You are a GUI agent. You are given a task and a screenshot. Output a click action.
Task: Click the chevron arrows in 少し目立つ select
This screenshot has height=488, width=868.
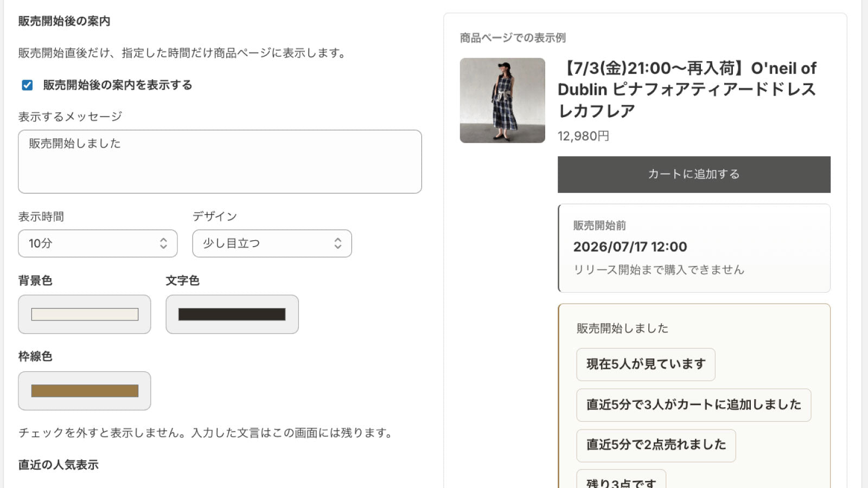pos(337,243)
